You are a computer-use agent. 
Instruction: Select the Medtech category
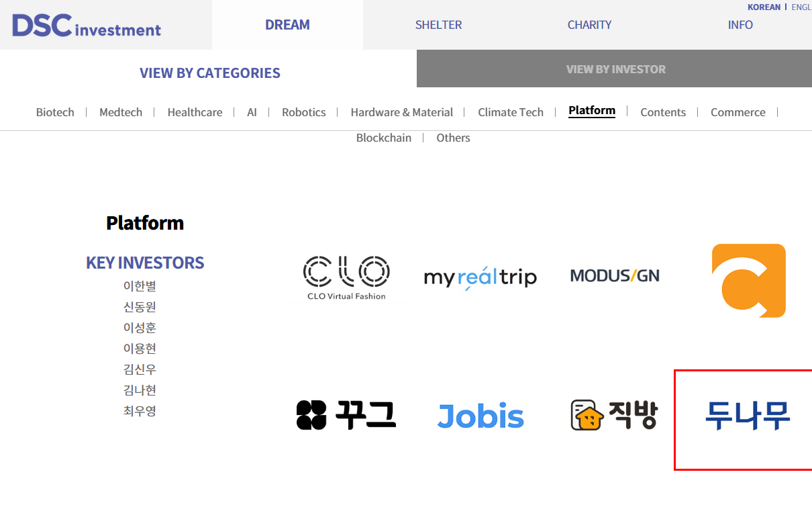click(x=121, y=112)
